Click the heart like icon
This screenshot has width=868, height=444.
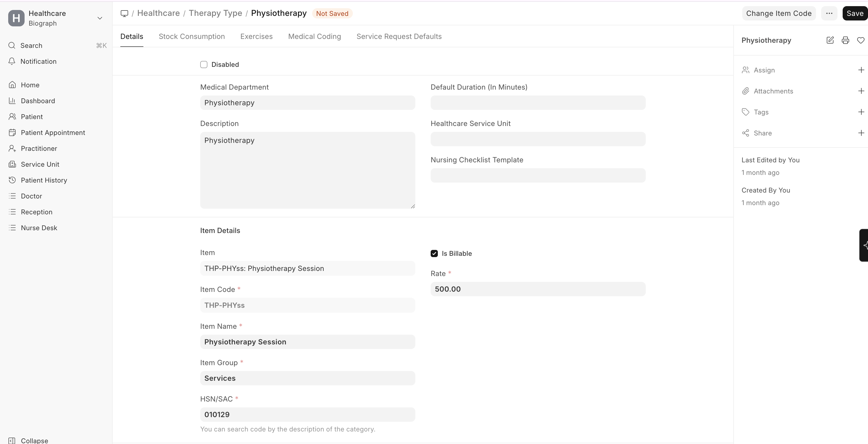click(860, 40)
